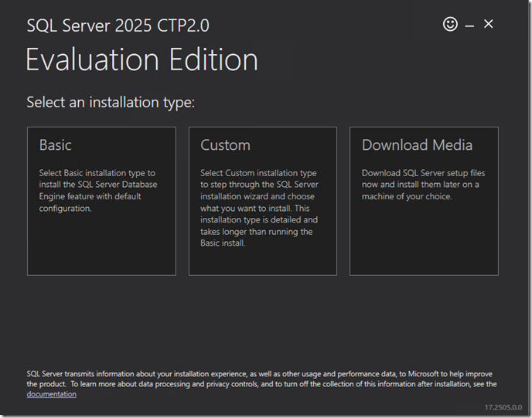Click the 17.2505.0.0 version number
532x418 pixels.
pos(503,407)
